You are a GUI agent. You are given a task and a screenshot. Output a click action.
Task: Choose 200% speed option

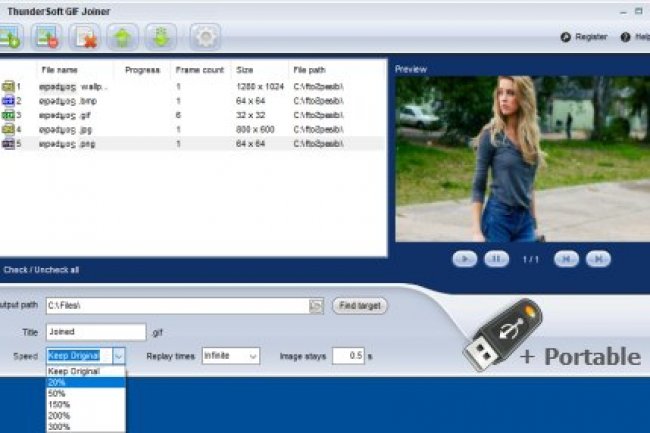point(58,415)
